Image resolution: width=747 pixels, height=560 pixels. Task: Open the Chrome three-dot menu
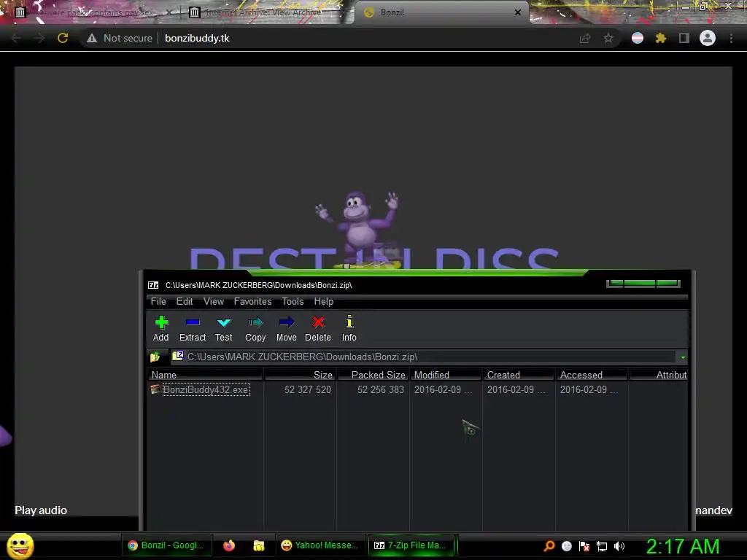click(x=731, y=38)
